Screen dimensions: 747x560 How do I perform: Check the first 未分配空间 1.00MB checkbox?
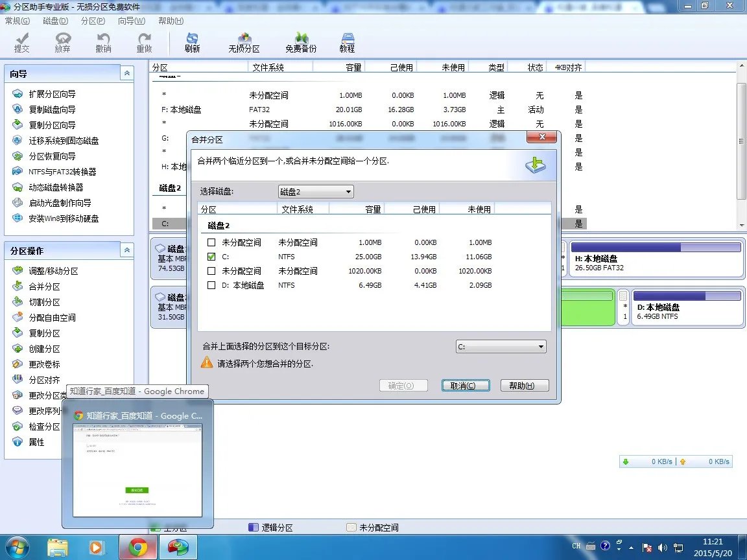click(211, 242)
